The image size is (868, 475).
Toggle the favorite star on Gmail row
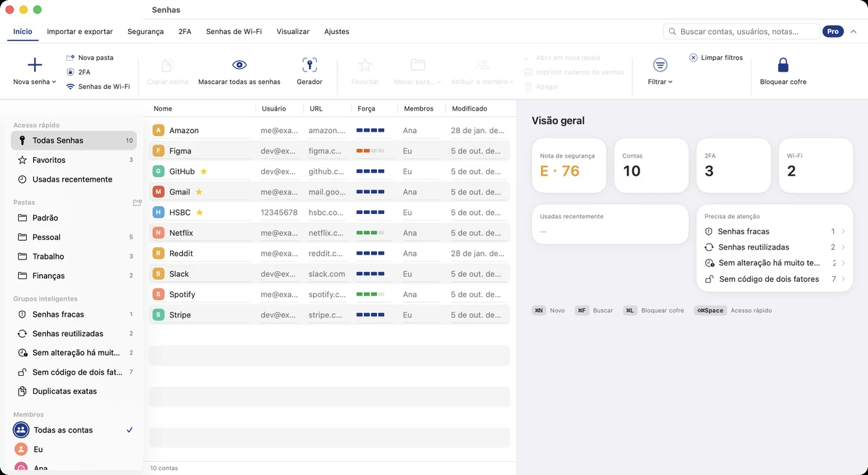tap(199, 192)
